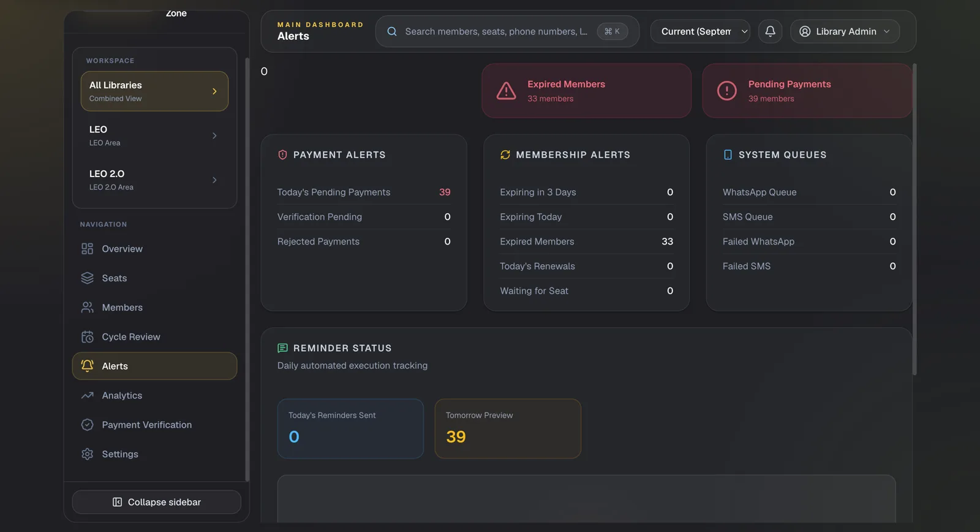Image resolution: width=980 pixels, height=532 pixels.
Task: Expand the All Libraries chevron
Action: click(x=214, y=91)
